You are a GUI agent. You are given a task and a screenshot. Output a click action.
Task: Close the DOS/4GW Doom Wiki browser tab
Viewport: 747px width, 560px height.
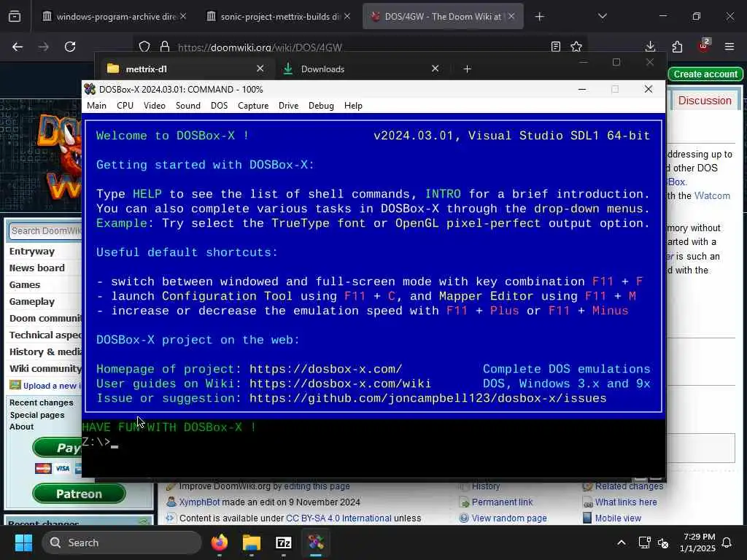tap(511, 16)
